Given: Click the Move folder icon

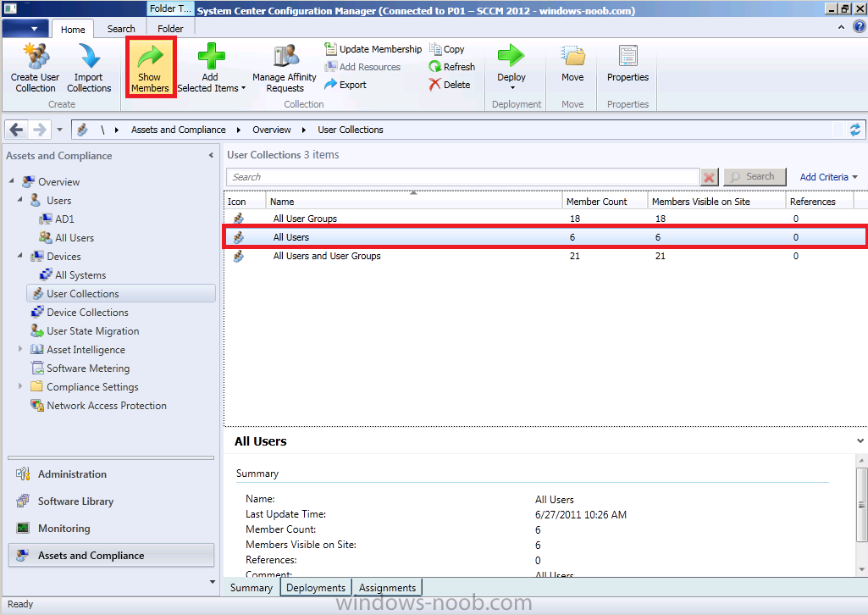Looking at the screenshot, I should [573, 56].
